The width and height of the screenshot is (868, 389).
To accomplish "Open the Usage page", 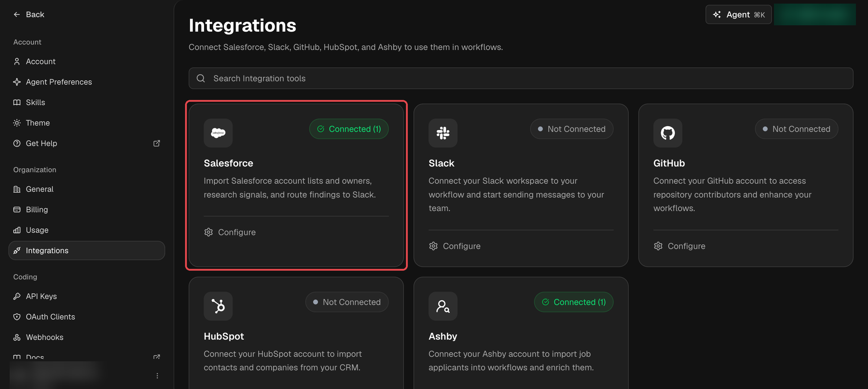I will [x=87, y=230].
